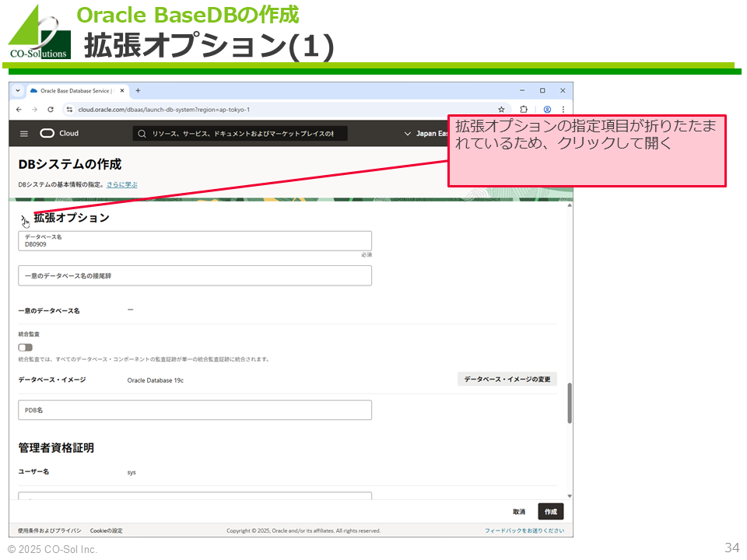The width and height of the screenshot is (747, 560).
Task: Click the scrollbar down arrow
Action: click(x=570, y=496)
